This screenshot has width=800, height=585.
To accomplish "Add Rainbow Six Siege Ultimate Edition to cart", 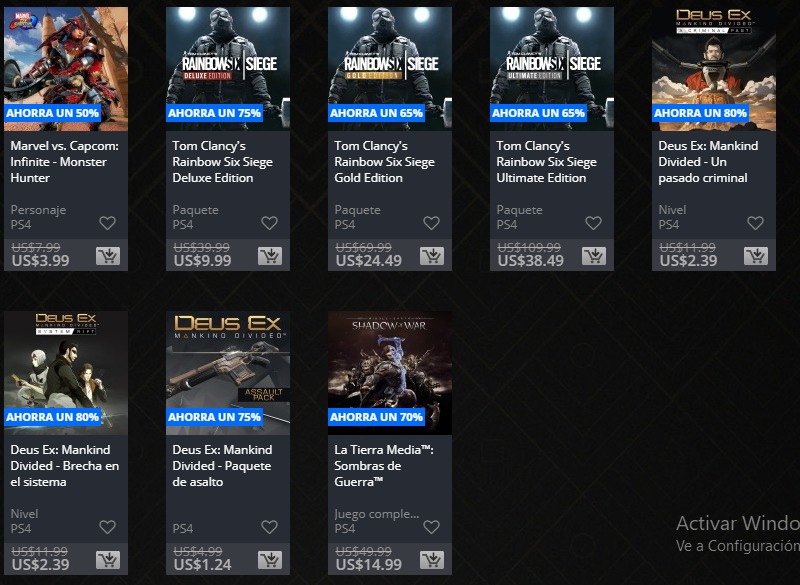I will [x=594, y=256].
